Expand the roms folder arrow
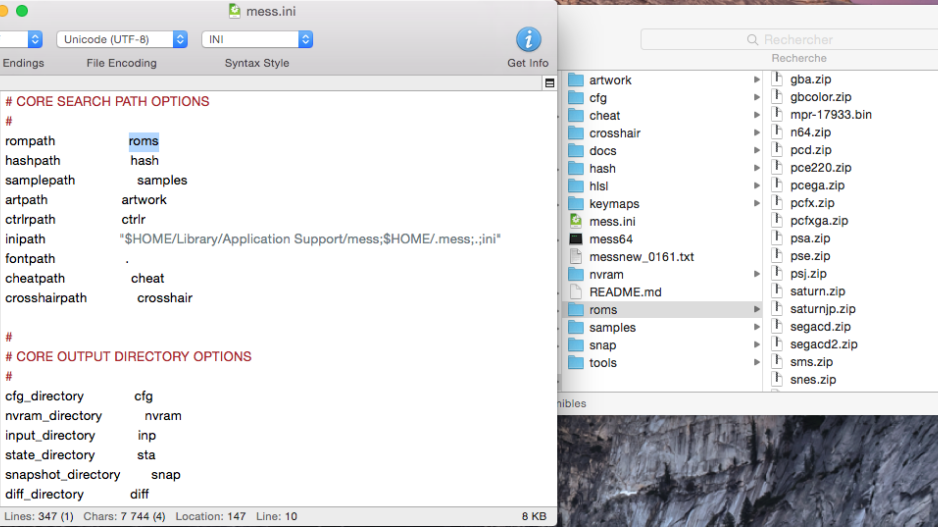 (x=757, y=310)
